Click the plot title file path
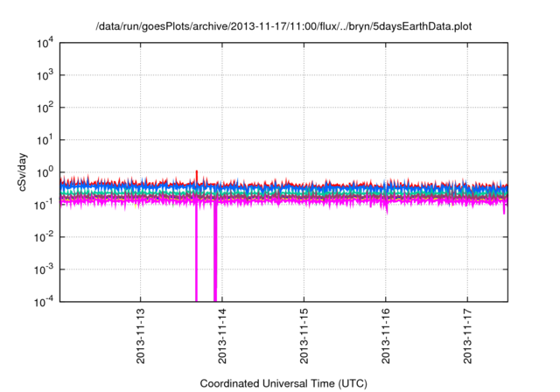The image size is (560, 392). [283, 26]
